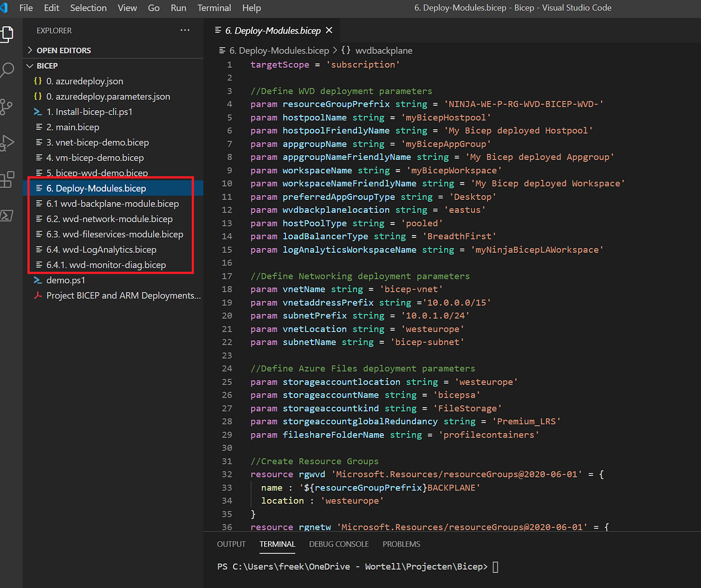
Task: Open the Explorer activity bar icon
Action: [7, 34]
